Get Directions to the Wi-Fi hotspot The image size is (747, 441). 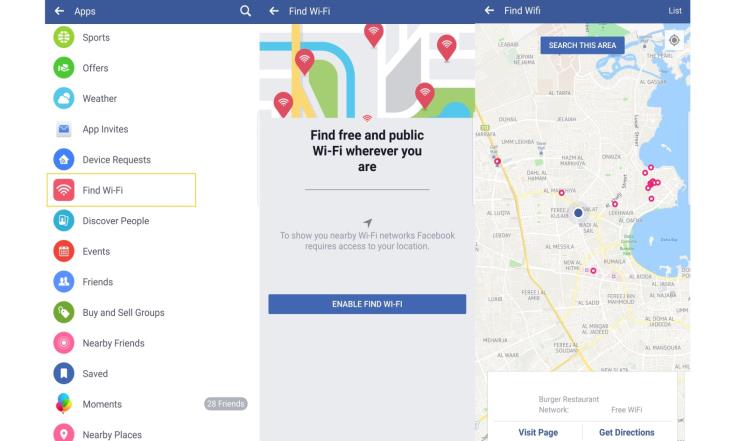point(626,432)
